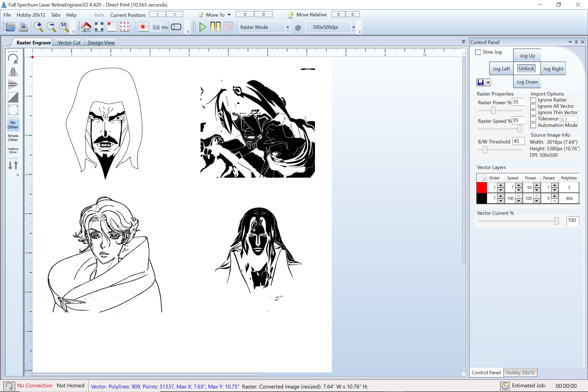The height and width of the screenshot is (392, 588).
Task: Enable the Slow Jog checkbox
Action: 478,52
